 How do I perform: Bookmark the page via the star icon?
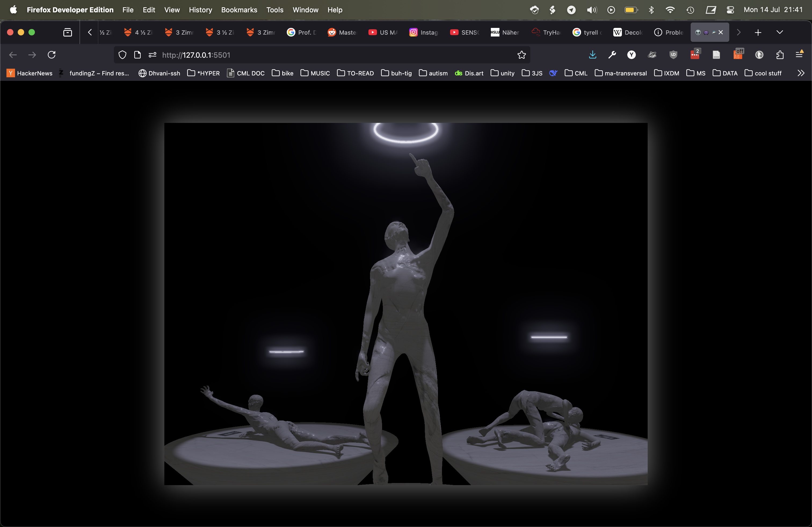522,54
